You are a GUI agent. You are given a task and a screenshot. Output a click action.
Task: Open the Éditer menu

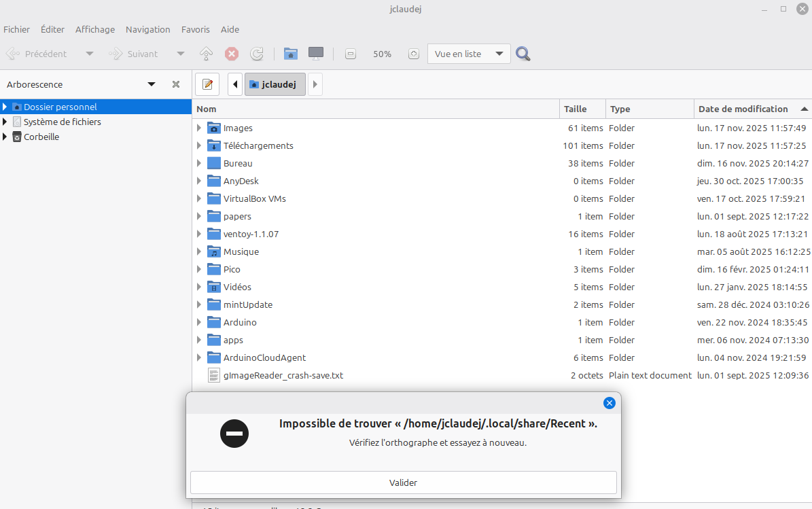[53, 29]
